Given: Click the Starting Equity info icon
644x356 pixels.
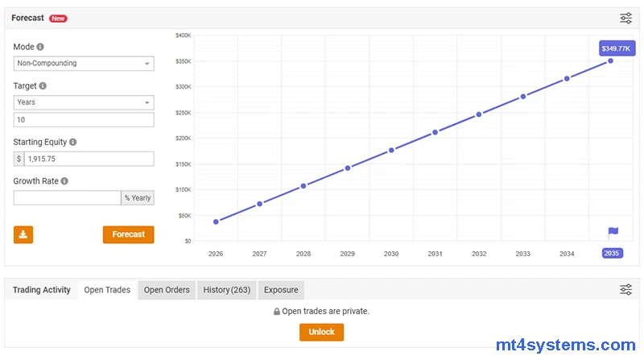Looking at the screenshot, I should [x=72, y=142].
